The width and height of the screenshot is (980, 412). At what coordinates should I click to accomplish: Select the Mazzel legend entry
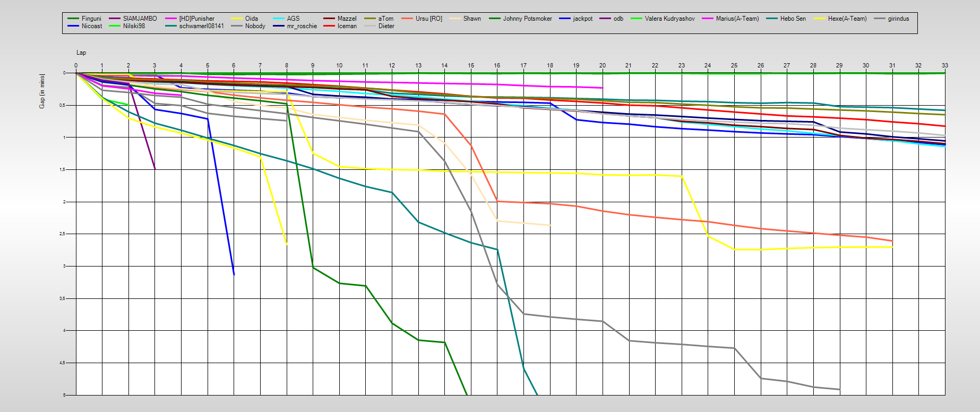click(347, 19)
